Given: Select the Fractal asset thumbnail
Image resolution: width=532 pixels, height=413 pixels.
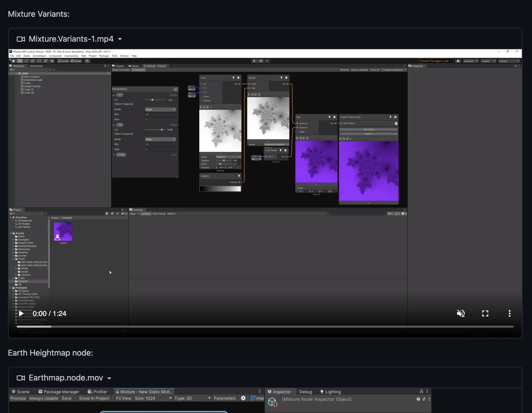Looking at the screenshot, I should point(63,231).
